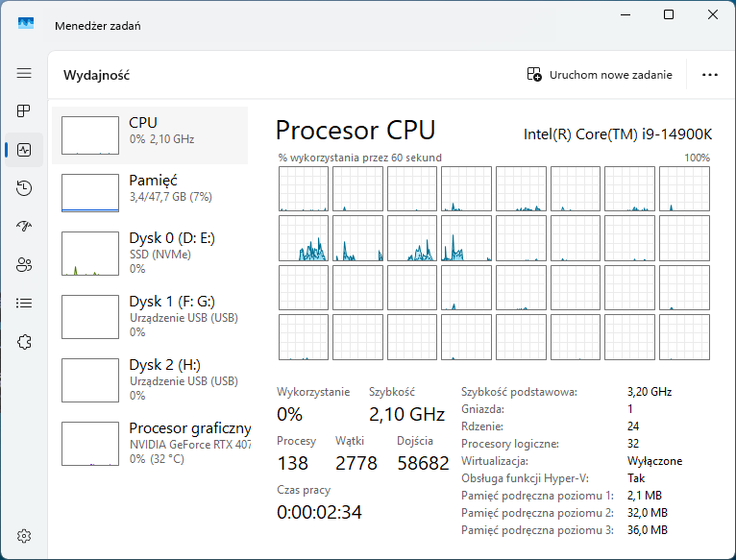
Task: Maximize the Menedżer zadań window
Action: [x=669, y=14]
